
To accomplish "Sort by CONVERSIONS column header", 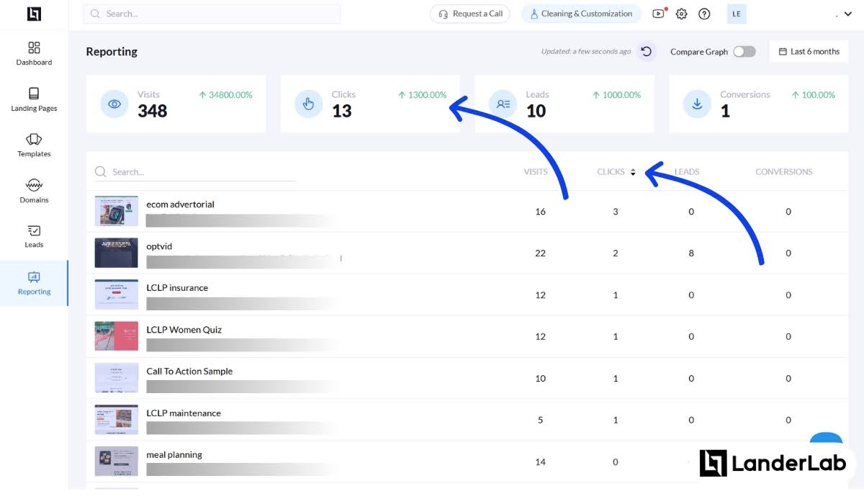I will 783,172.
